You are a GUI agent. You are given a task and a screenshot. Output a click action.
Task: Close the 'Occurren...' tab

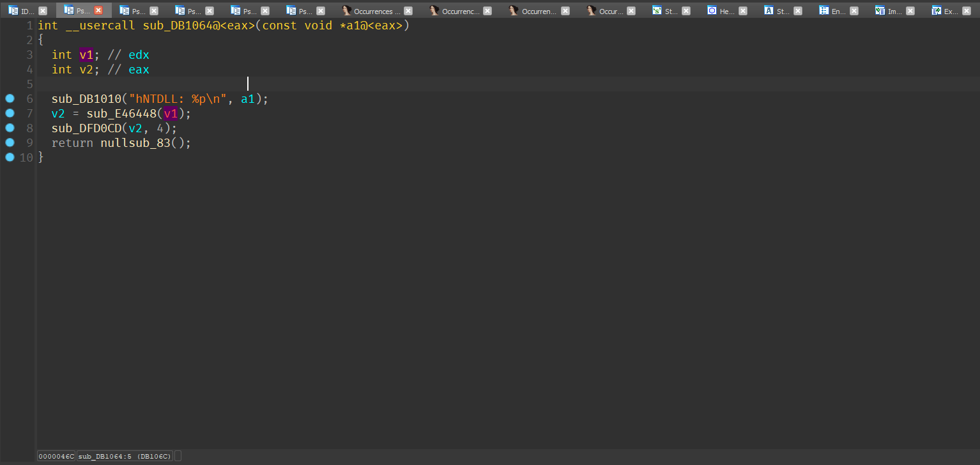pyautogui.click(x=565, y=11)
